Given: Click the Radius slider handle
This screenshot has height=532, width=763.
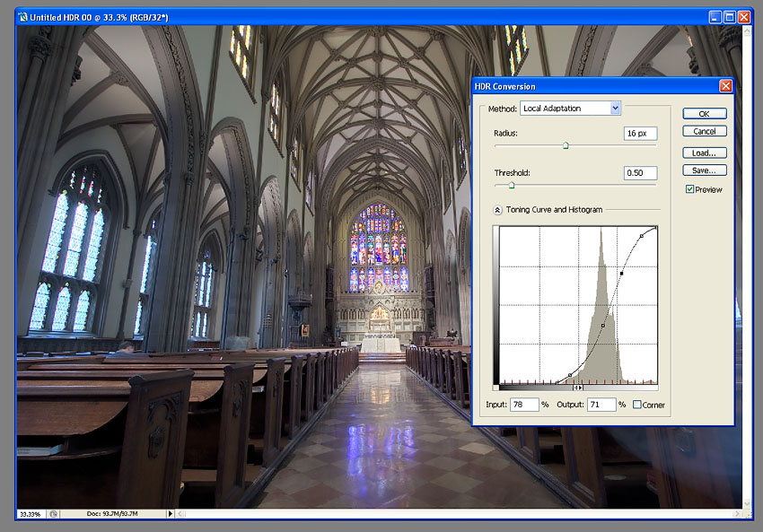Looking at the screenshot, I should coord(566,145).
